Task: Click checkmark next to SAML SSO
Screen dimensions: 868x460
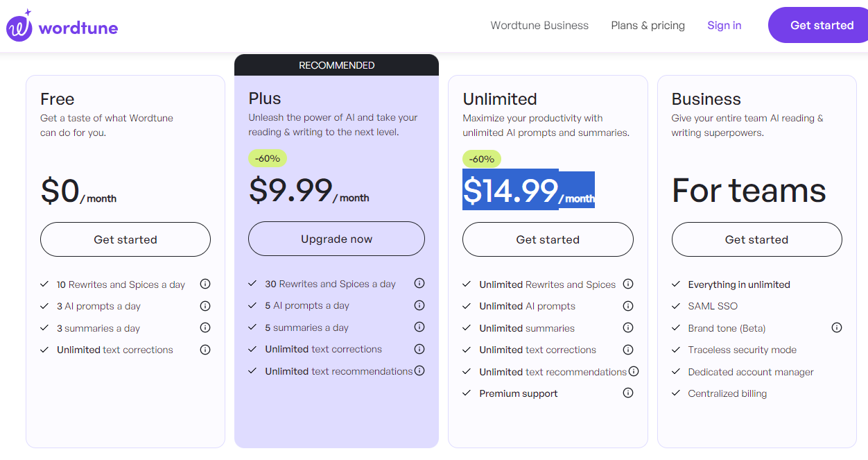Action: point(675,305)
